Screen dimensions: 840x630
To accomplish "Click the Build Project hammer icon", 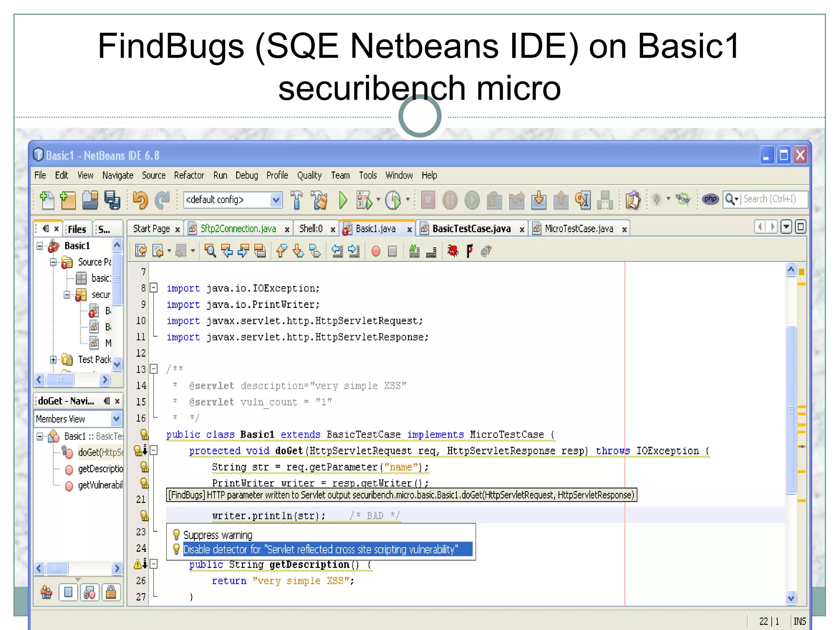I will coord(297,200).
